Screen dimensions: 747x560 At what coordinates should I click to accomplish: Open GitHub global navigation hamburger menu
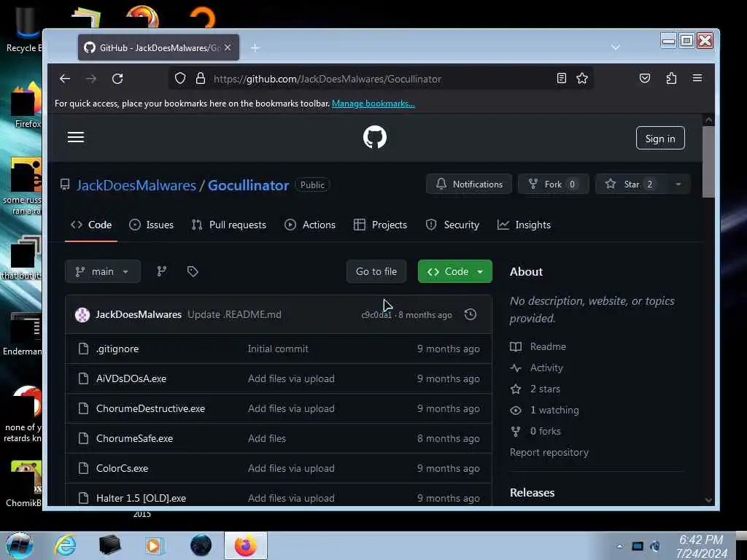click(x=76, y=138)
